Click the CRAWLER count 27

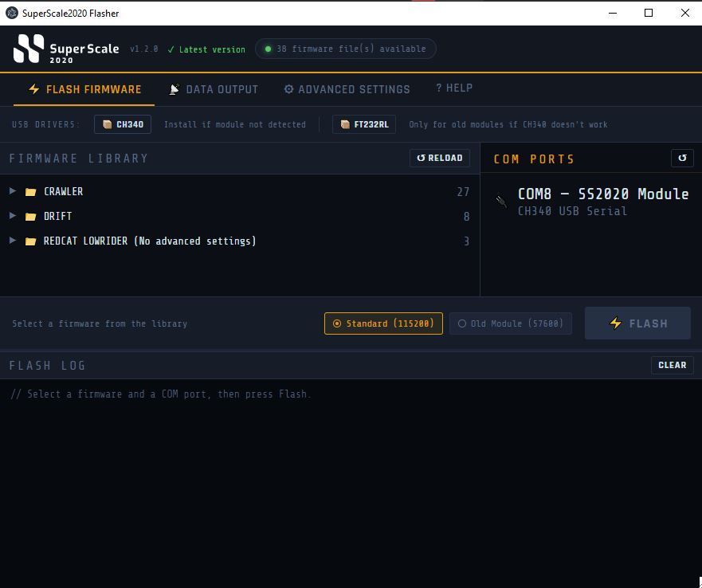pos(463,192)
